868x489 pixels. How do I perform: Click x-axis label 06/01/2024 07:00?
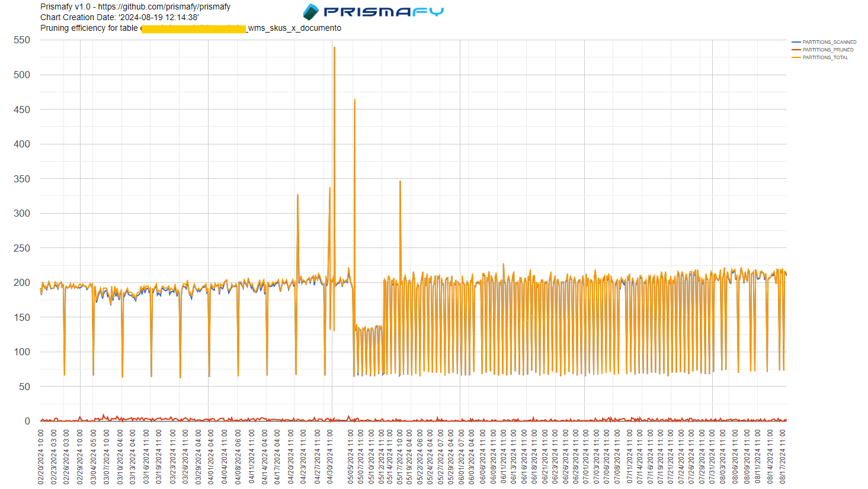pyautogui.click(x=462, y=457)
